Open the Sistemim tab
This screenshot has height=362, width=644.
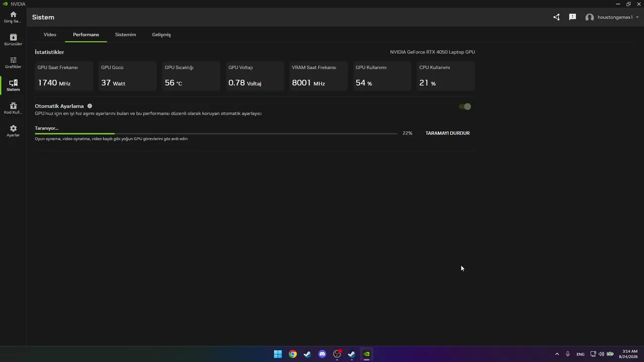pos(125,35)
